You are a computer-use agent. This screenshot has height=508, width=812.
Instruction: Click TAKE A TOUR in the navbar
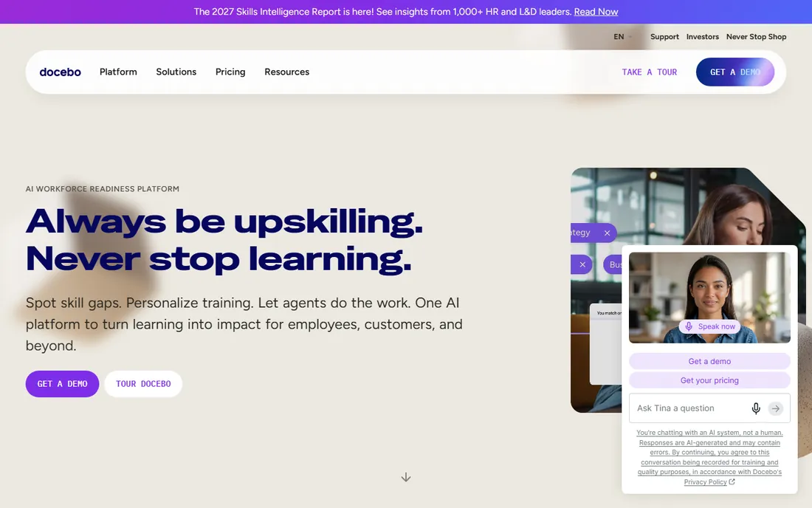coord(650,72)
